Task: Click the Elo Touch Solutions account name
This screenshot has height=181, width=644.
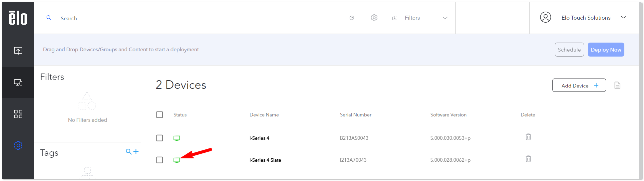Action: (x=586, y=18)
